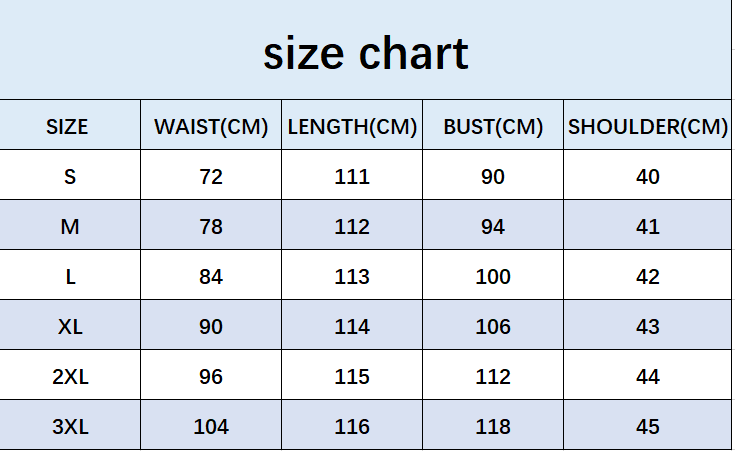Viewport: 735px width, 451px height.
Task: Select the M size row label
Action: point(70,227)
